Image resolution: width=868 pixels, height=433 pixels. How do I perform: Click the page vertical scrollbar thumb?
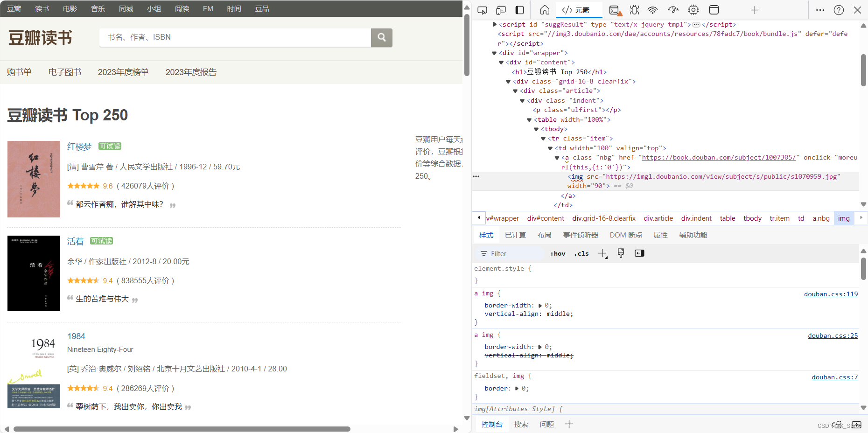(467, 45)
